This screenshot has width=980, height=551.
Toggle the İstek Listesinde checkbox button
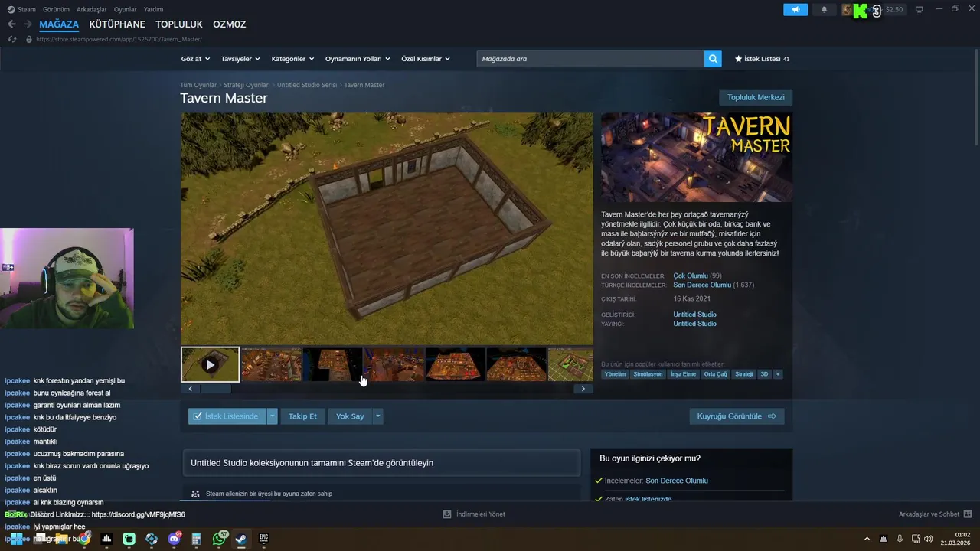pos(227,416)
